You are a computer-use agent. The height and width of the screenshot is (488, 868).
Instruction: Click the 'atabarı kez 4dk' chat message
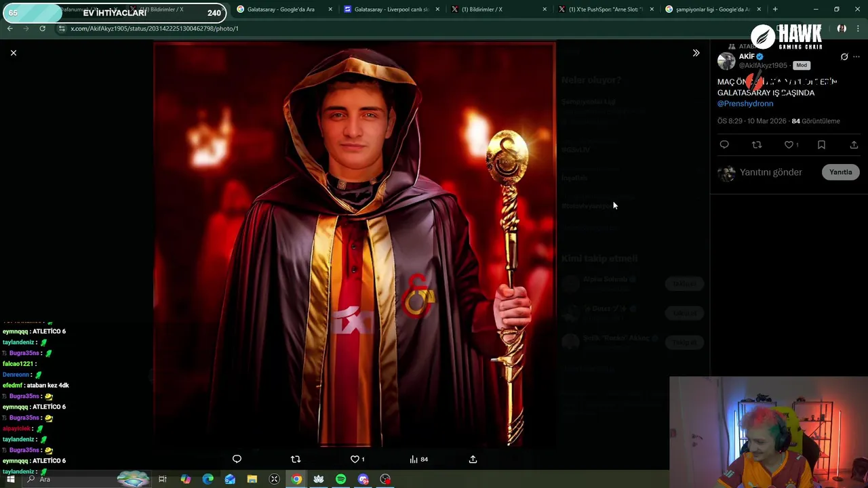pyautogui.click(x=51, y=385)
